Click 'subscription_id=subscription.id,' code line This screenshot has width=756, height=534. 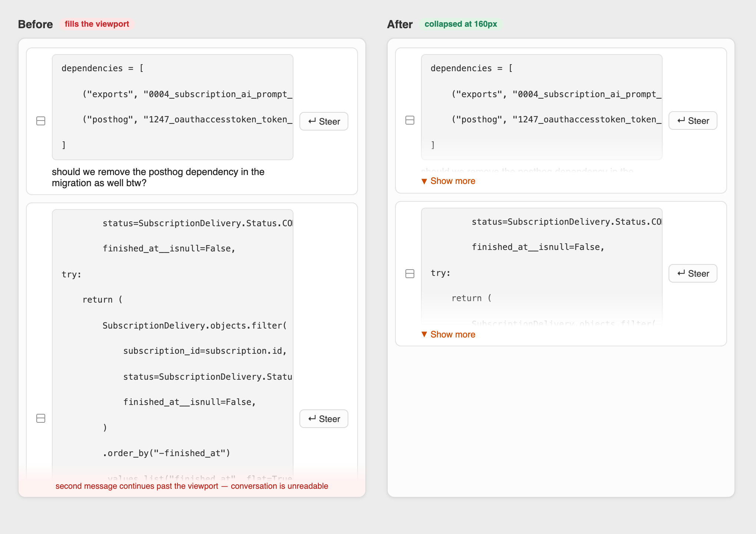pos(205,351)
